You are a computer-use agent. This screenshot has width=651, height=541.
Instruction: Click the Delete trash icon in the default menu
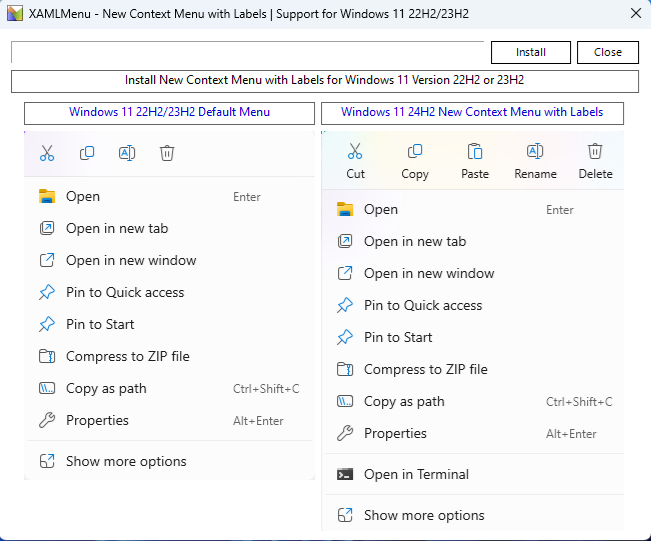(x=167, y=153)
